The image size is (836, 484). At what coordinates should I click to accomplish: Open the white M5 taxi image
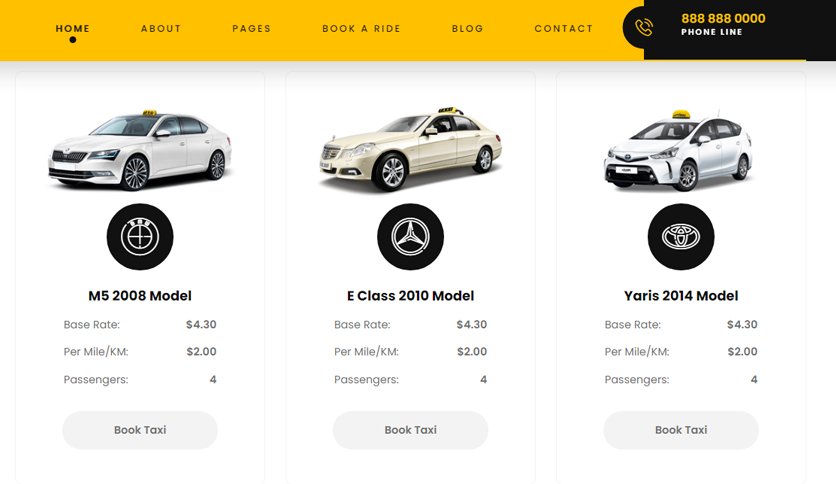(140, 150)
